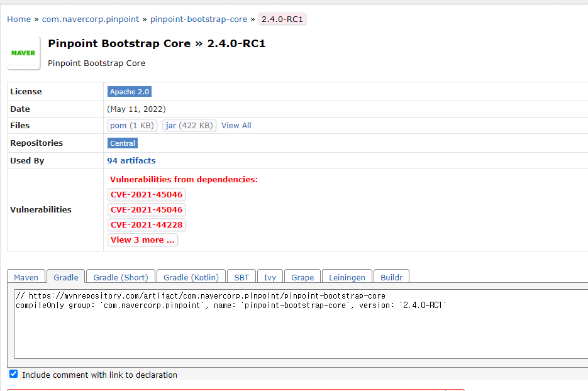
Task: Click the Central repository badge
Action: tap(122, 143)
